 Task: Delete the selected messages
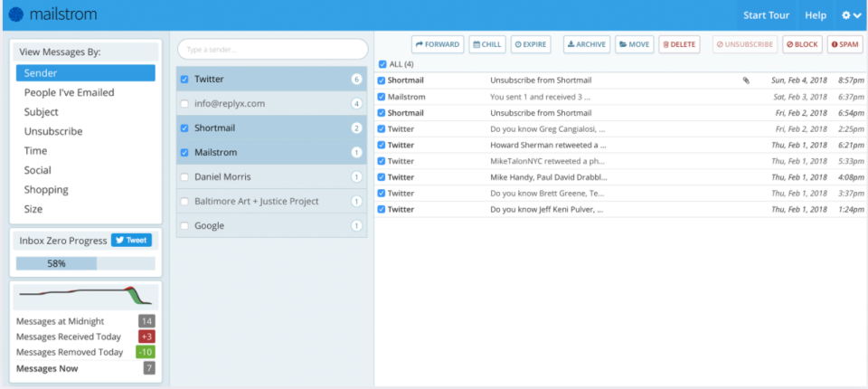(x=679, y=44)
